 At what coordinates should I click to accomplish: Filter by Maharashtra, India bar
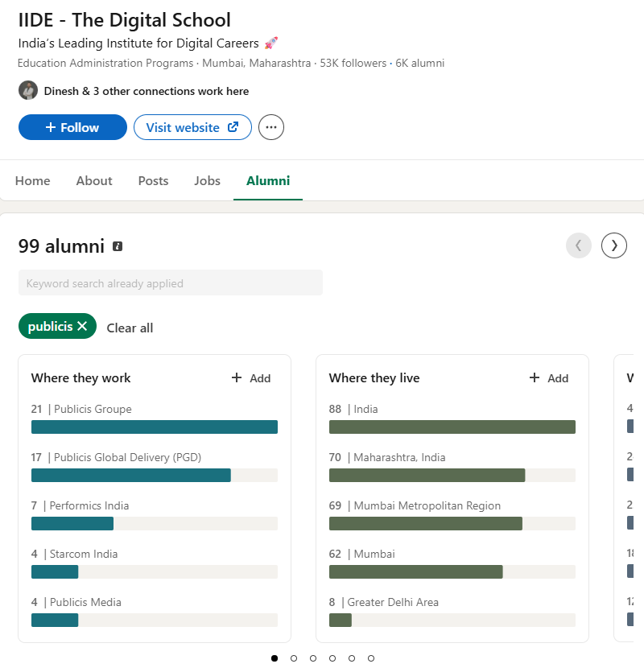[x=452, y=475]
